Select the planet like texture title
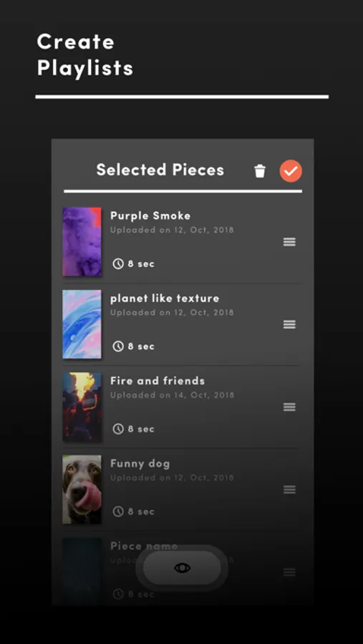 pos(165,298)
